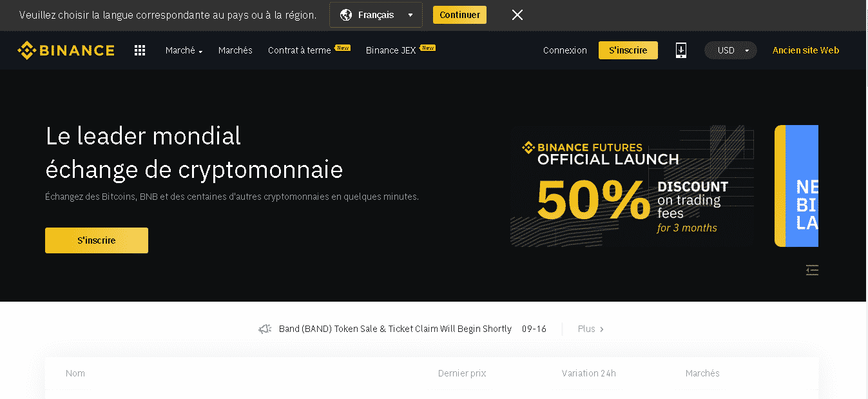
Task: Sort by Nom column header
Action: tap(75, 373)
